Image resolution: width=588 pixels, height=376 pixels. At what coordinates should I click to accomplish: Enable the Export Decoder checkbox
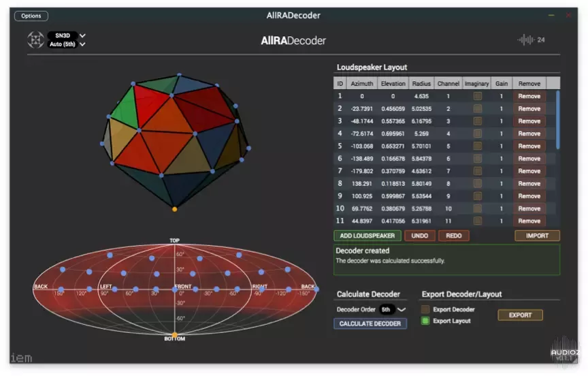click(x=425, y=309)
